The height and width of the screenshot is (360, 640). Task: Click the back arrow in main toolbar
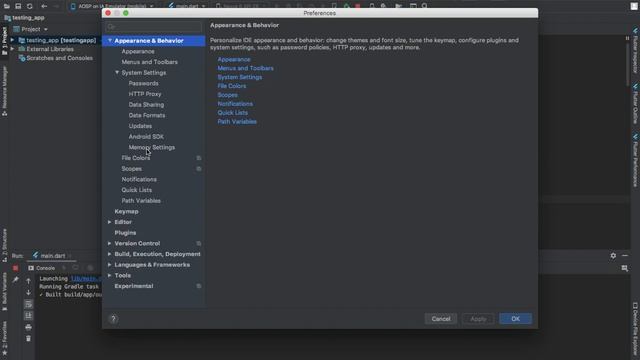(x=44, y=6)
